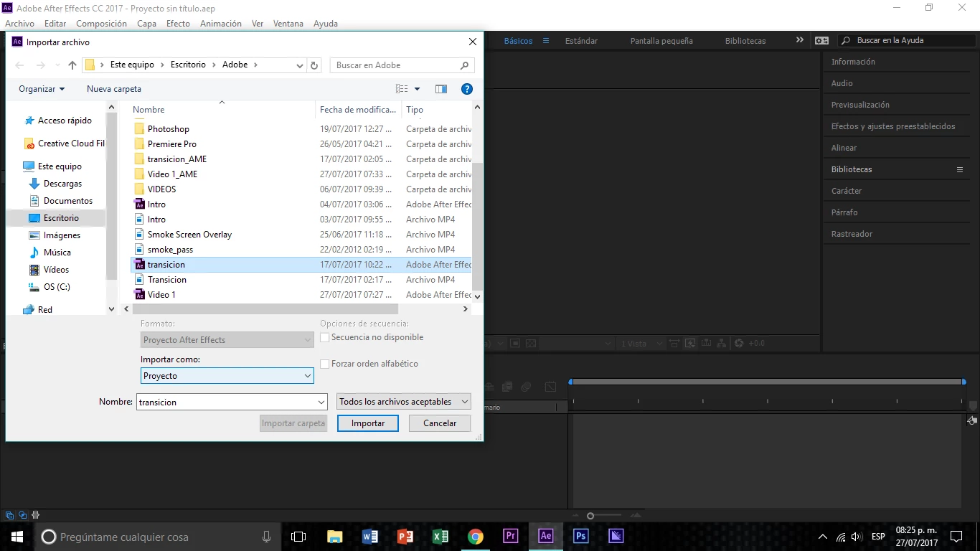The image size is (980, 551).
Task: Open the Archivo menu in After Effects
Action: tap(19, 24)
